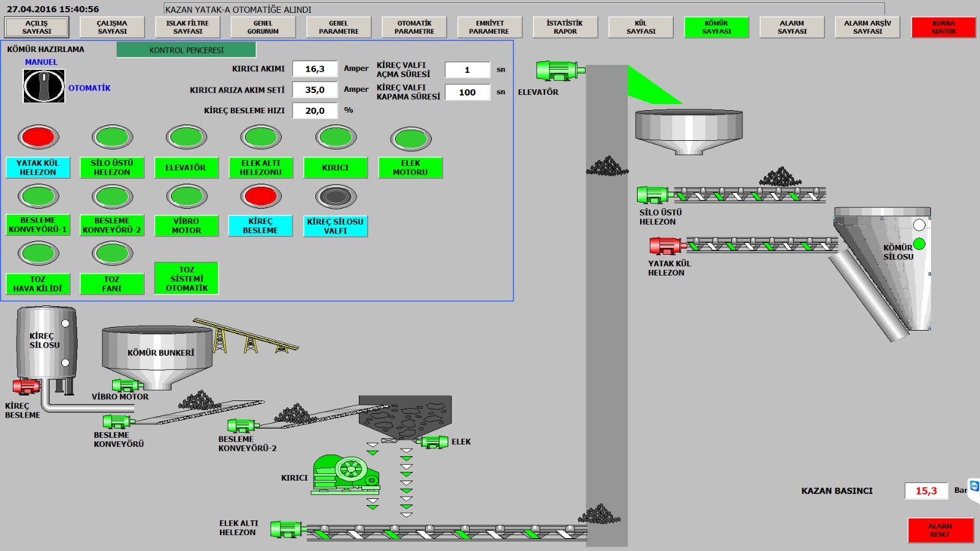Open the Emniyet Parametre page
The width and height of the screenshot is (980, 551).
click(x=489, y=27)
